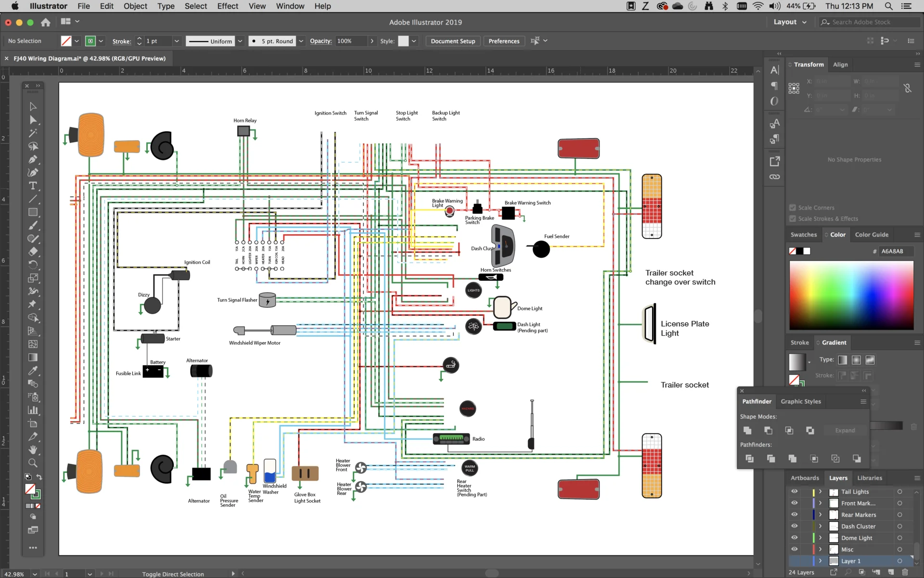Viewport: 924px width, 578px height.
Task: Activate the Zoom tool
Action: point(33,463)
